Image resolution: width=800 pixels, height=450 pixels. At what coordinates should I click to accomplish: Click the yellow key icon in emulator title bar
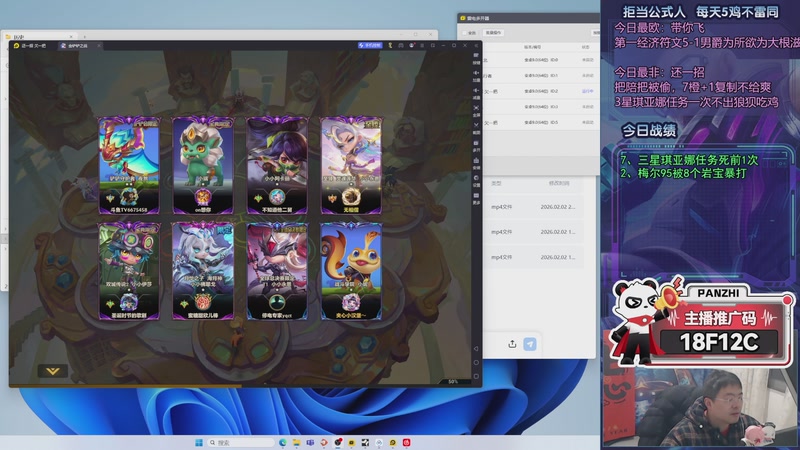coord(390,45)
